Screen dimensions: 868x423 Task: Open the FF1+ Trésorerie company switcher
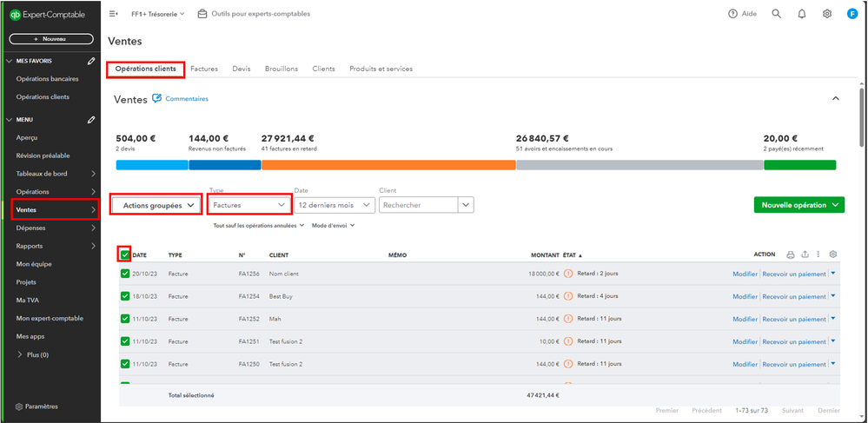[x=158, y=14]
